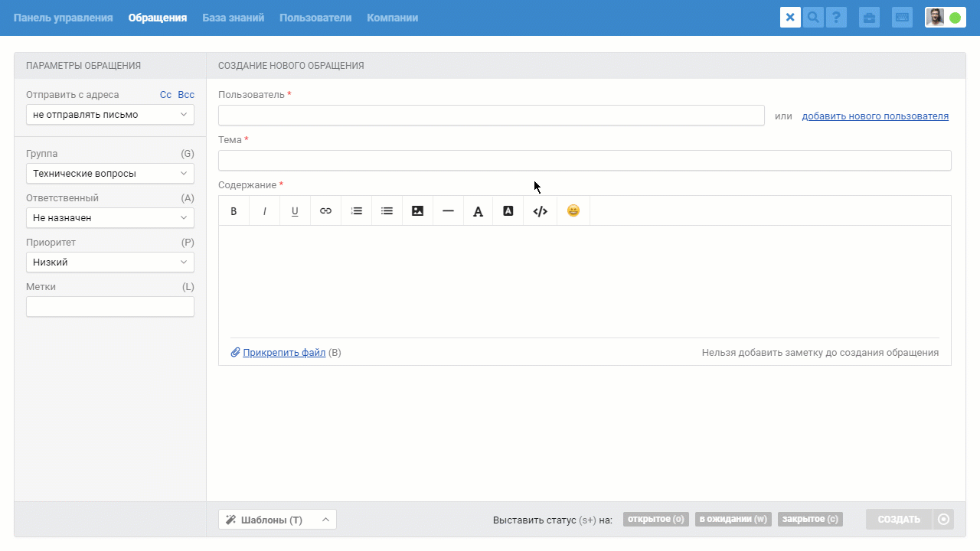Image resolution: width=980 pixels, height=551 pixels.
Task: Open the text background color tool
Action: click(508, 211)
